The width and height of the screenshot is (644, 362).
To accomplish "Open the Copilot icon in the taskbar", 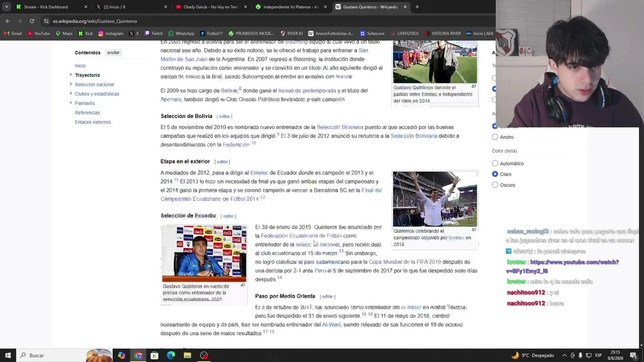I will click(x=122, y=355).
